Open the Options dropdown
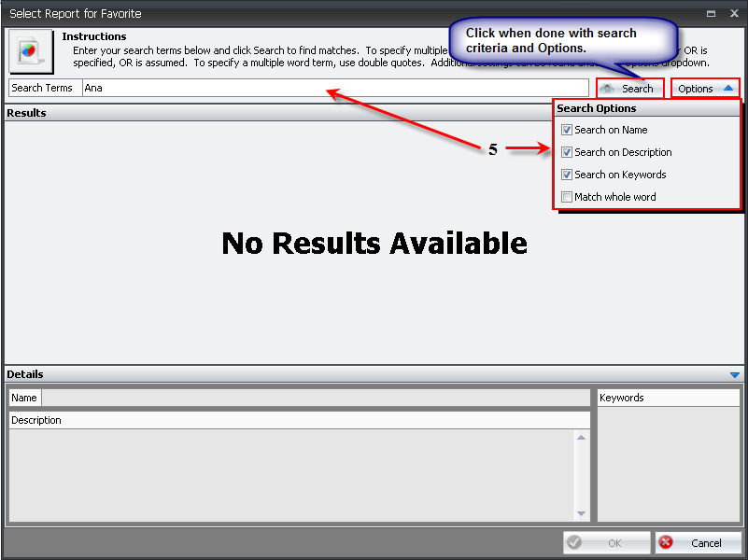Image resolution: width=748 pixels, height=560 pixels. [x=705, y=89]
